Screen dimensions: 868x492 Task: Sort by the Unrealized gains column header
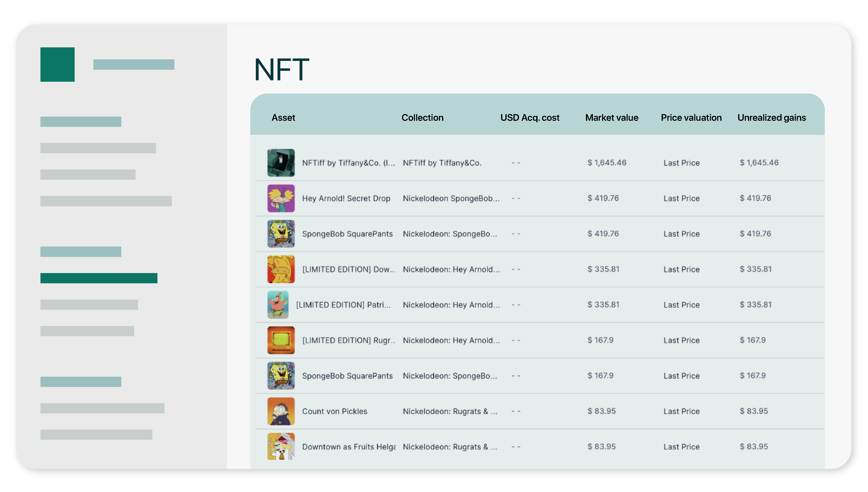772,118
